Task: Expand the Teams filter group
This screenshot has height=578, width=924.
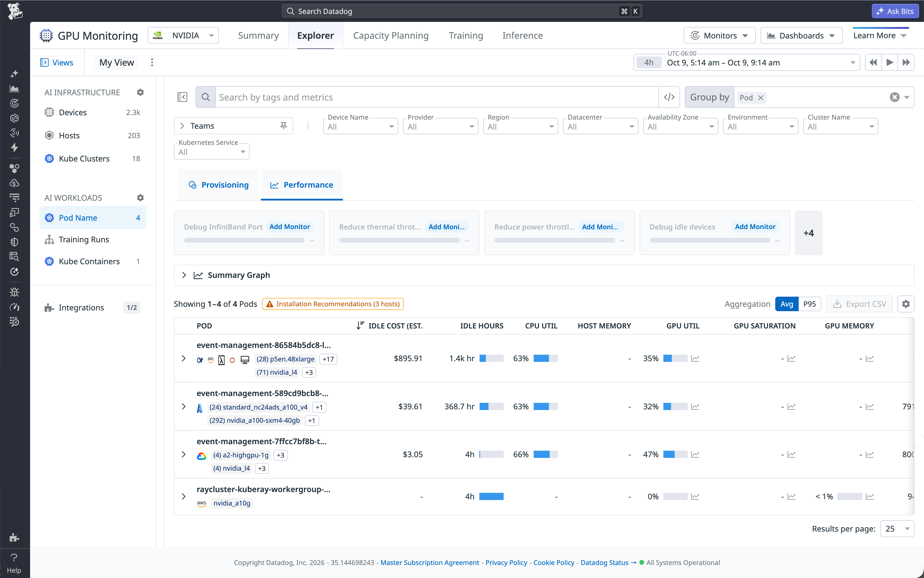Action: coord(182,126)
